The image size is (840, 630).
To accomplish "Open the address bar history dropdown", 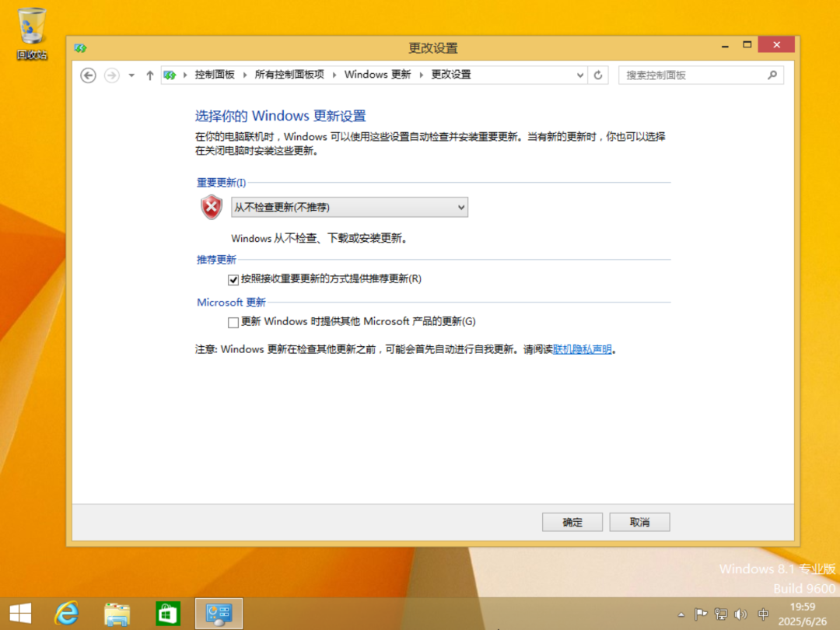I will 579,75.
